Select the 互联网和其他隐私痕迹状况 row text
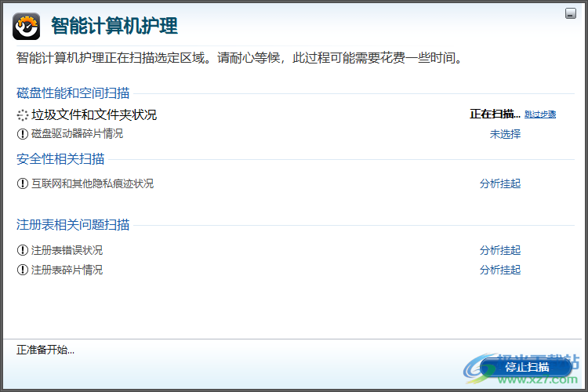The image size is (588, 392). click(x=93, y=183)
